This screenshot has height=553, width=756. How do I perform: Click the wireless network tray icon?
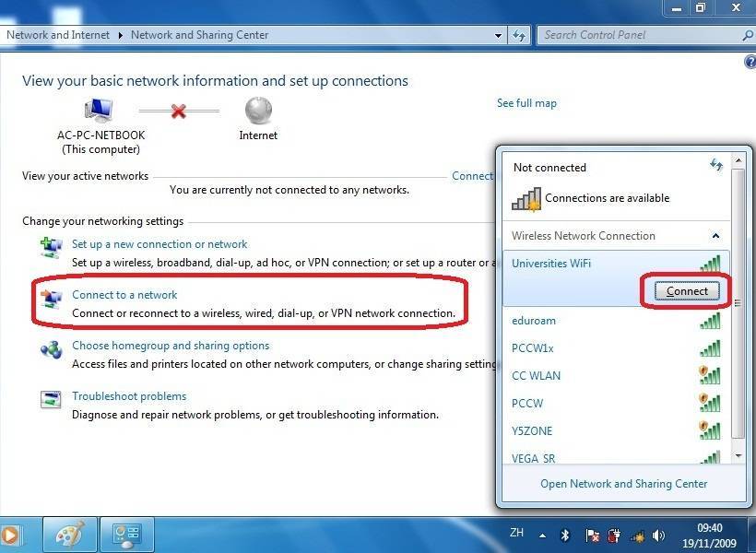click(x=636, y=535)
